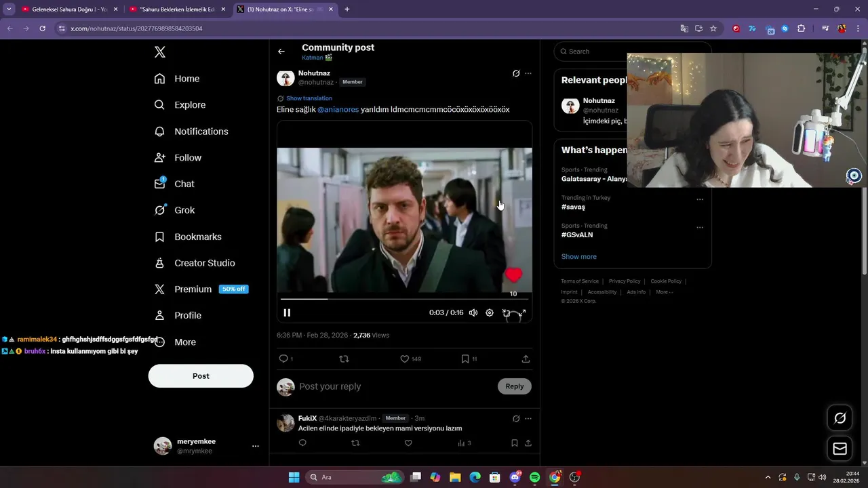
Task: Open Privacy Policy link
Action: (625, 281)
